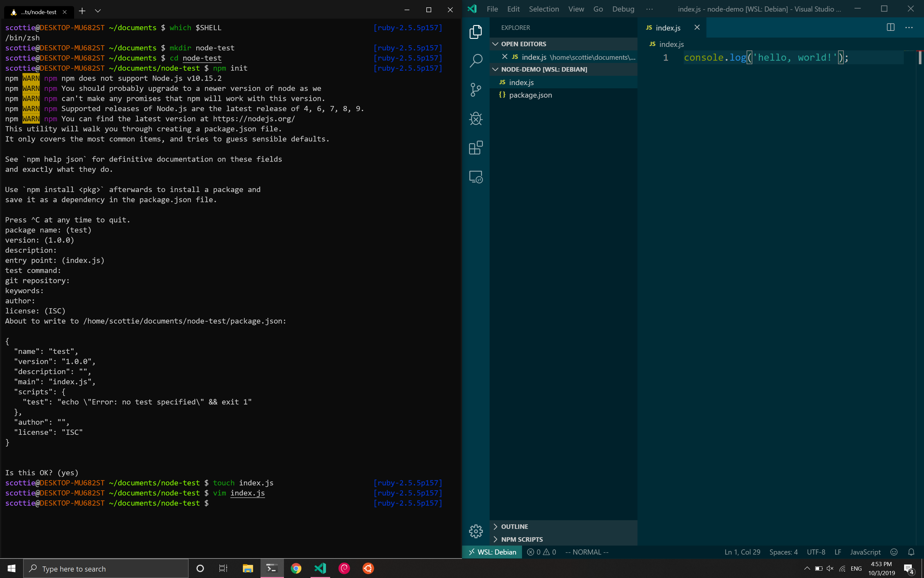Close the index.js editor tab

click(697, 28)
